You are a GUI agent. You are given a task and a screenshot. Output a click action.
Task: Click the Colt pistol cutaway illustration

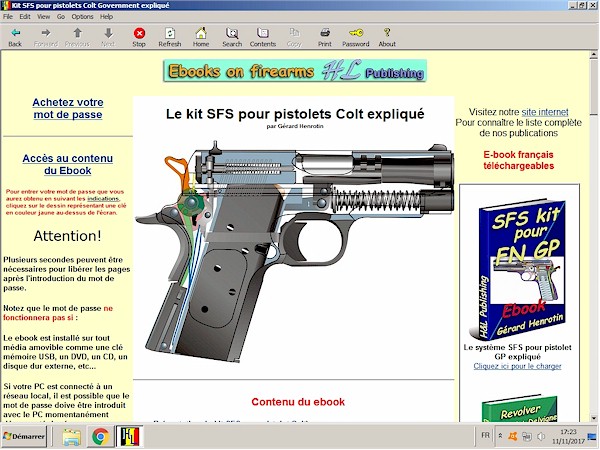click(295, 252)
